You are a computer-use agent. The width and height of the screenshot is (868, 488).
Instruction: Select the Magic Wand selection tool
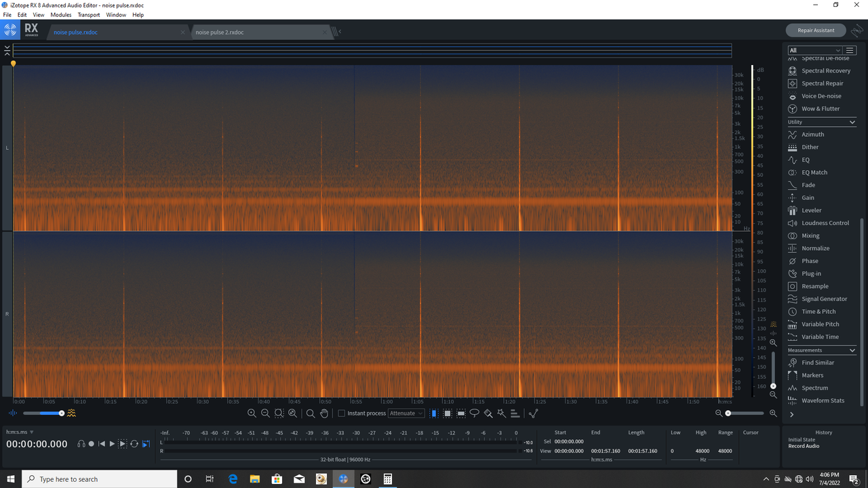click(500, 413)
